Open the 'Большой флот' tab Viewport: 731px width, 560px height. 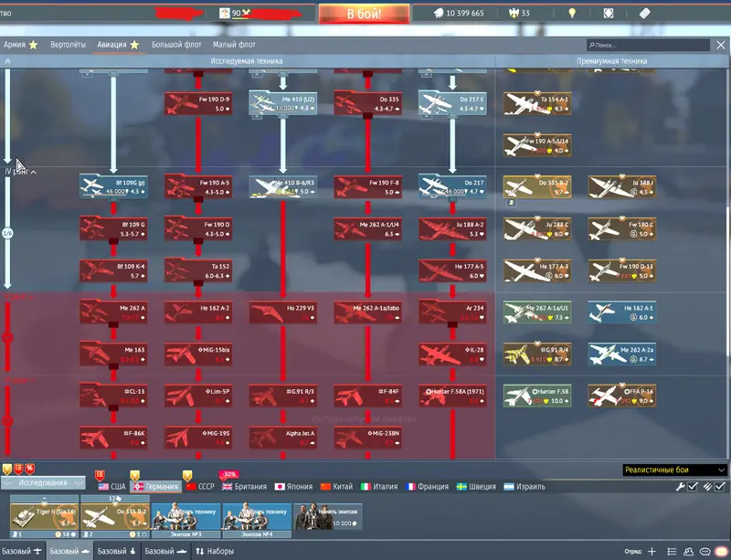(x=176, y=44)
